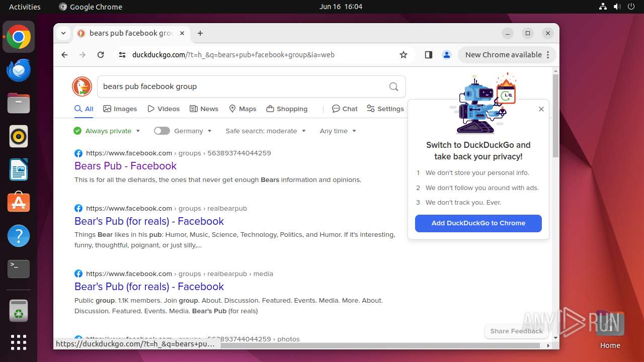Switch to News results tab

[x=204, y=109]
